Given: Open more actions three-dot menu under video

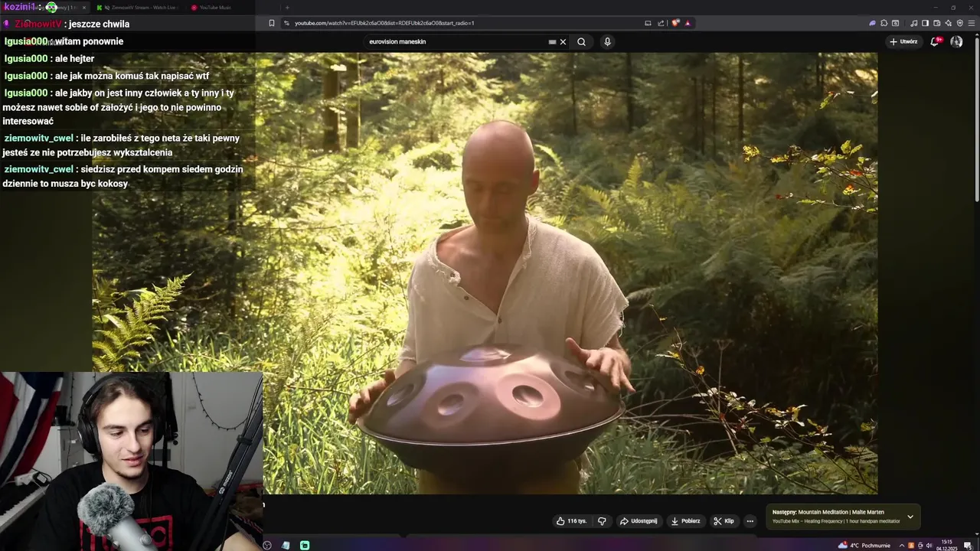Looking at the screenshot, I should click(x=750, y=521).
